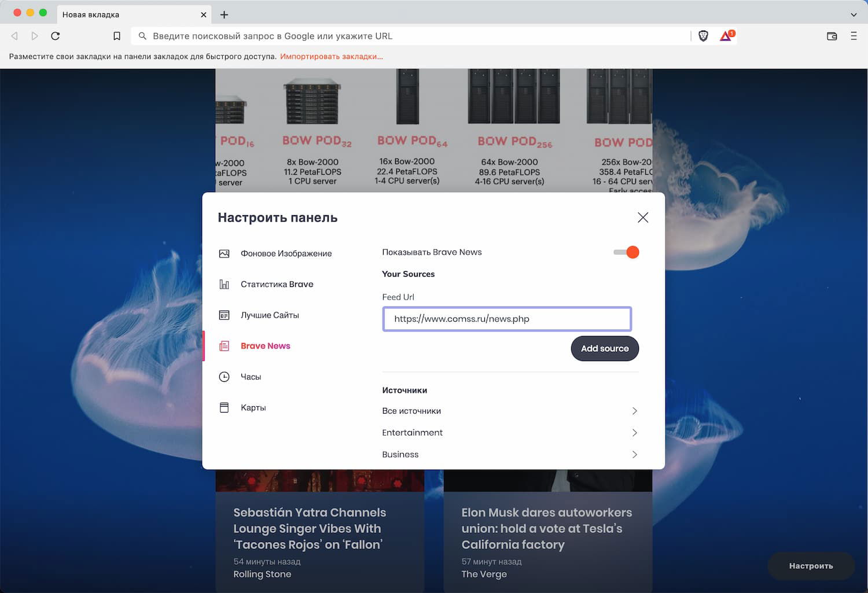Viewport: 868px width, 593px height.
Task: Click the 'BOW POD32' server image
Action: click(x=312, y=102)
